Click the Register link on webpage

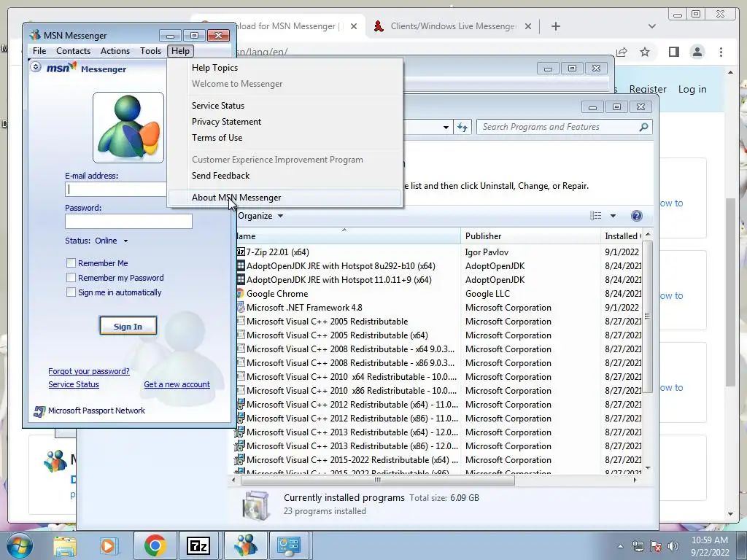[x=648, y=89]
